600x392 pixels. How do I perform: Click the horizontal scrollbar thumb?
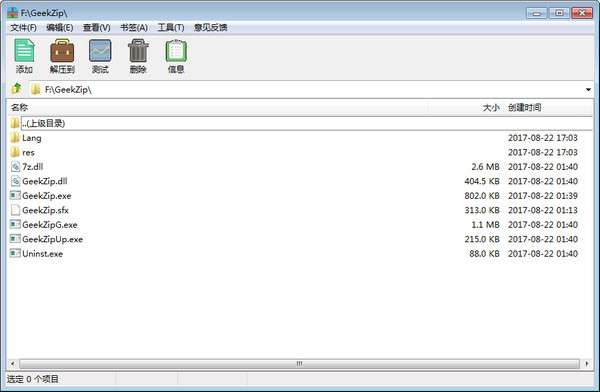[300, 363]
